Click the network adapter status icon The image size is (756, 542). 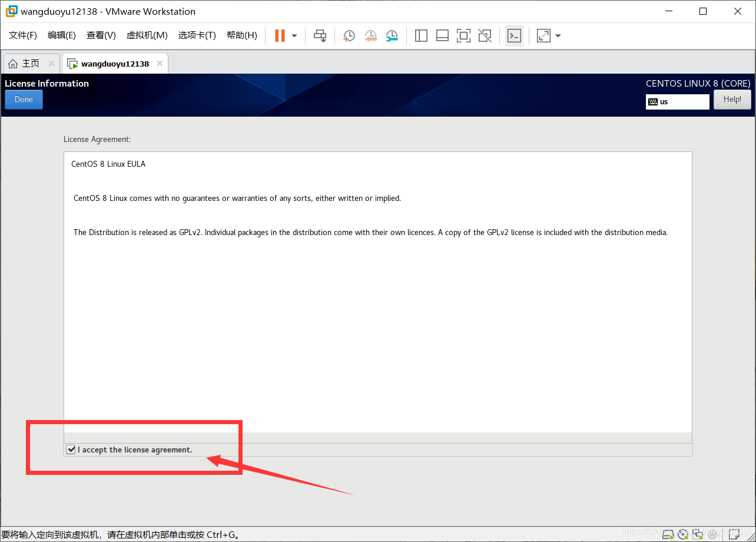coord(697,534)
